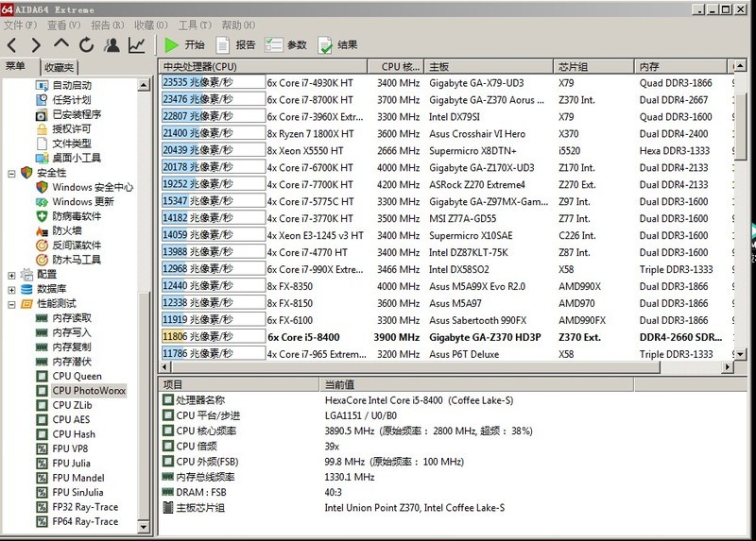Select CPU Queen benchmark

[x=69, y=376]
